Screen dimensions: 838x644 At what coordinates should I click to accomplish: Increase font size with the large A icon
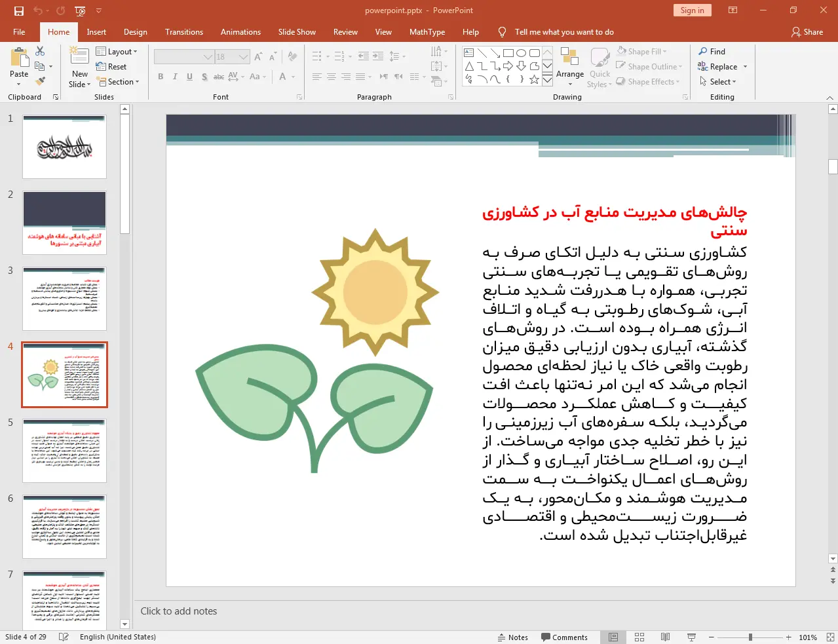pyautogui.click(x=258, y=57)
